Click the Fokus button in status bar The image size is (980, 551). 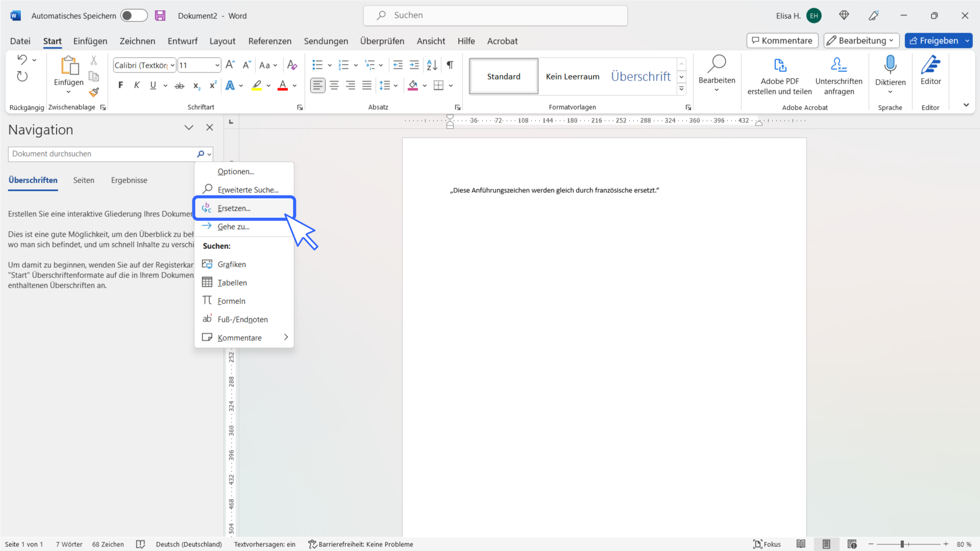767,544
